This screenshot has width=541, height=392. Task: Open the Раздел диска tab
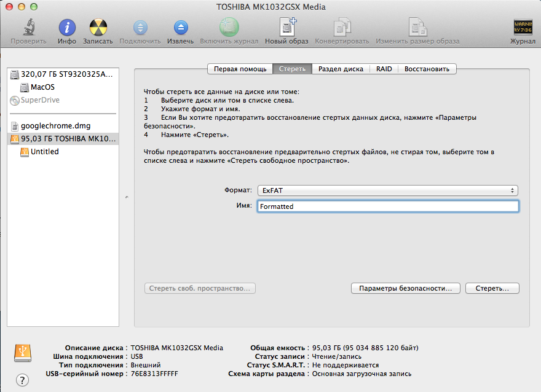(341, 69)
